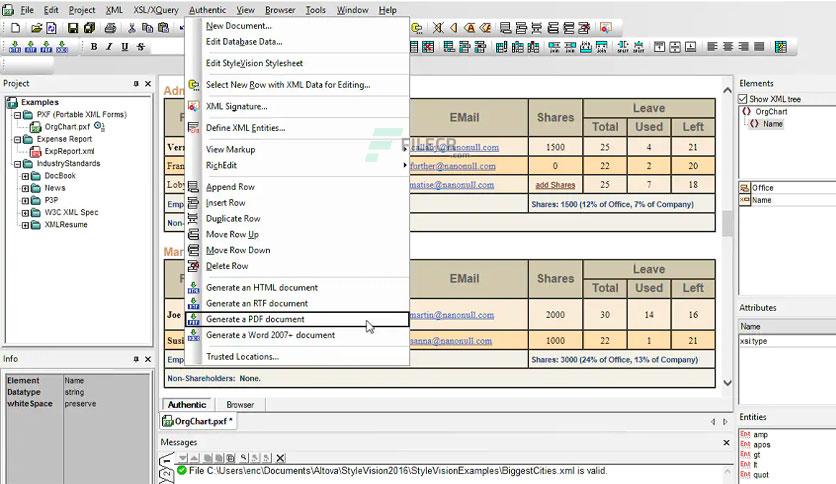836x484 pixels.
Task: Click the Cut scissors icon
Action: click(132, 28)
